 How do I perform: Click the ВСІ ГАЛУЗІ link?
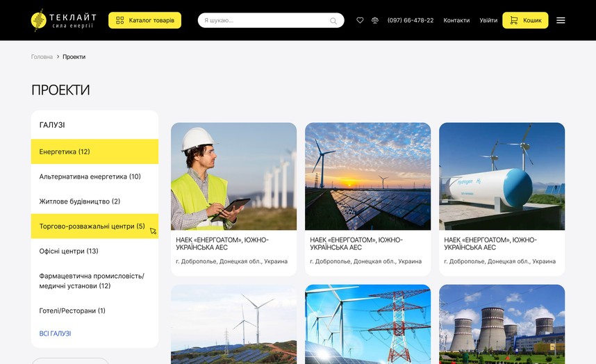(x=55, y=333)
